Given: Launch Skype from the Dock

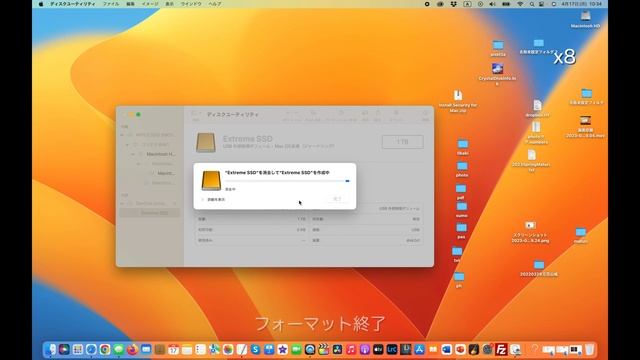Looking at the screenshot, I should pos(256,349).
